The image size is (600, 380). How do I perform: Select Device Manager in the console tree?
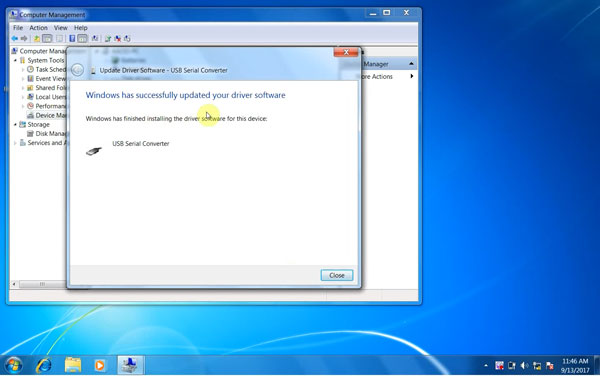click(47, 115)
